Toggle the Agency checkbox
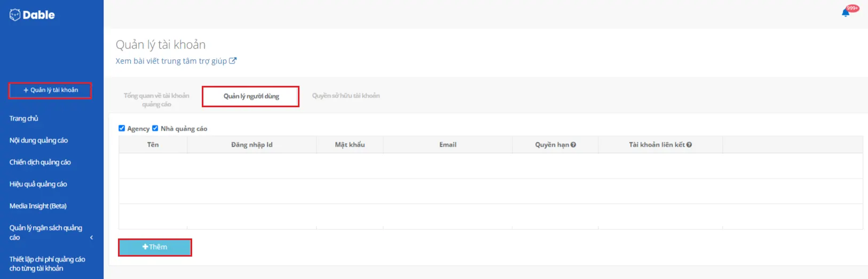The width and height of the screenshot is (868, 279). click(x=122, y=128)
